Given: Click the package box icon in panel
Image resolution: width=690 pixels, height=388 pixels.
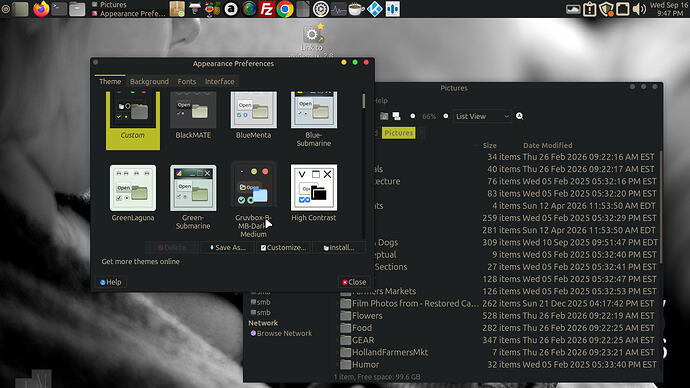Looking at the screenshot, I should click(x=177, y=9).
